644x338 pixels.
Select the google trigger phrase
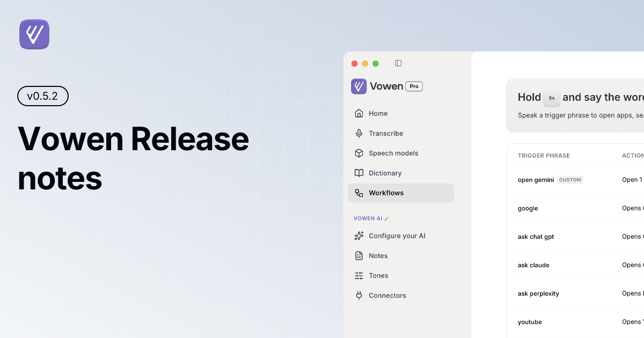(x=528, y=208)
